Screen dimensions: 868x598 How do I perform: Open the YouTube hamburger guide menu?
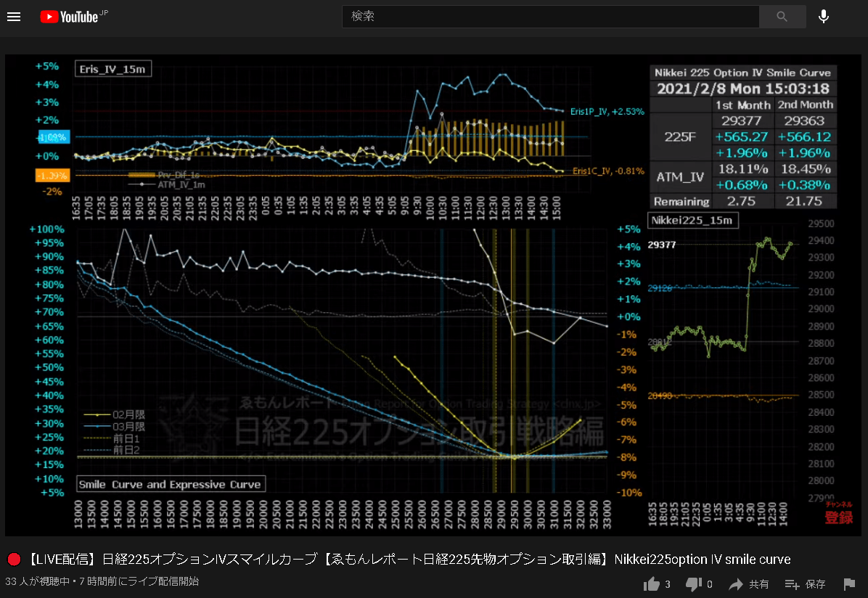pos(14,17)
